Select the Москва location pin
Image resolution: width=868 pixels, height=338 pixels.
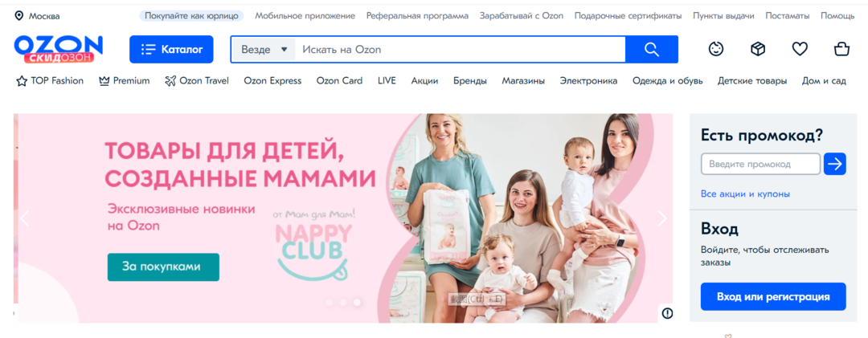pos(18,16)
